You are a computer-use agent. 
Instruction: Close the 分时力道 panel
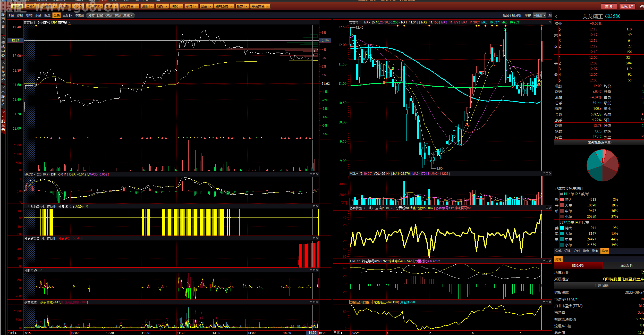coord(317,270)
